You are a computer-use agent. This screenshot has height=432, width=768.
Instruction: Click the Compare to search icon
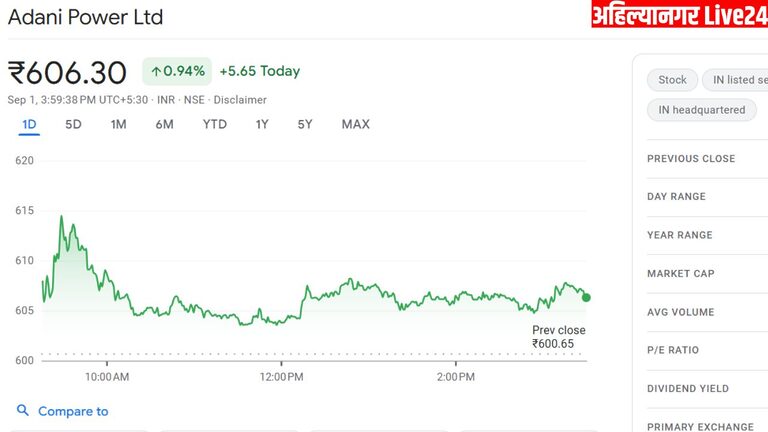click(x=23, y=411)
